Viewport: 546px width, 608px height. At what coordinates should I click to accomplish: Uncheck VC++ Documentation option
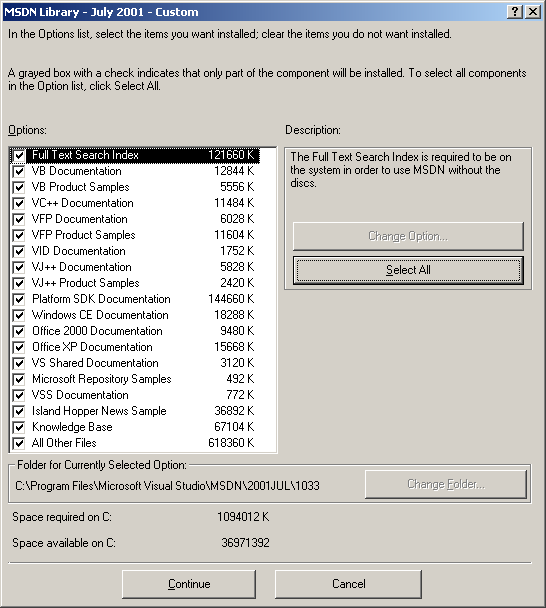(19, 203)
